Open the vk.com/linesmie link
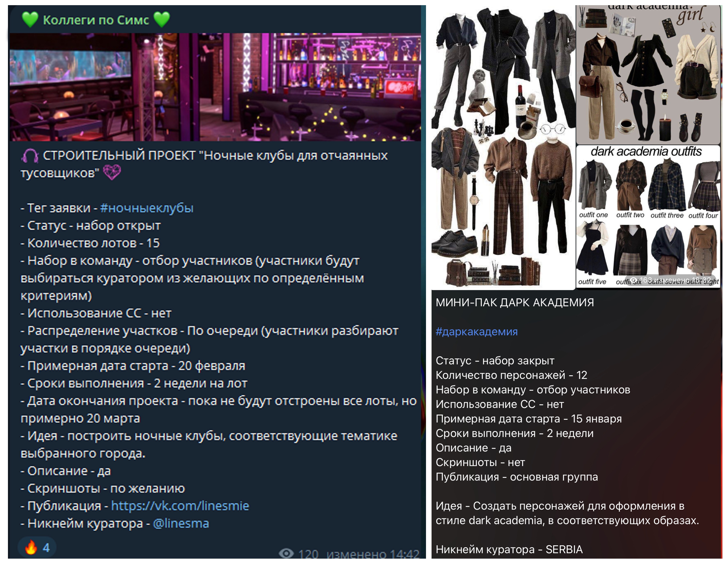 (x=180, y=506)
